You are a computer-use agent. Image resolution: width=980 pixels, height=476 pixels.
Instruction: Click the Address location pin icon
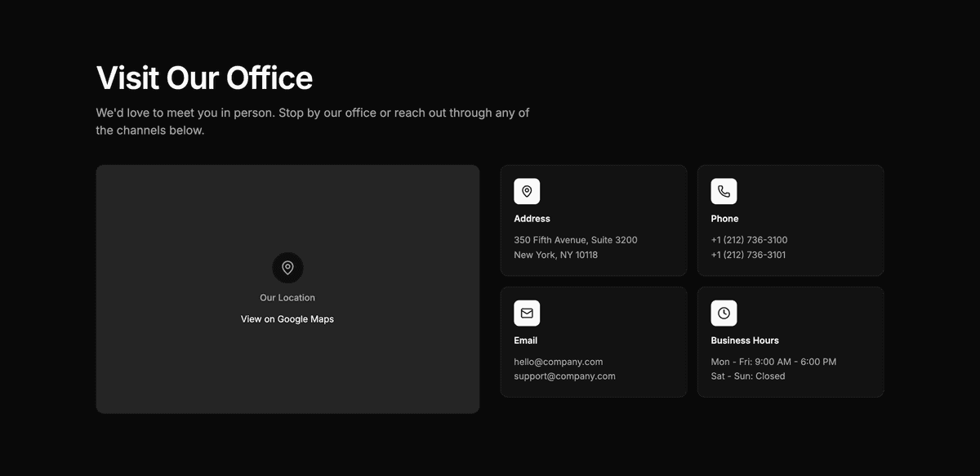[x=527, y=191]
